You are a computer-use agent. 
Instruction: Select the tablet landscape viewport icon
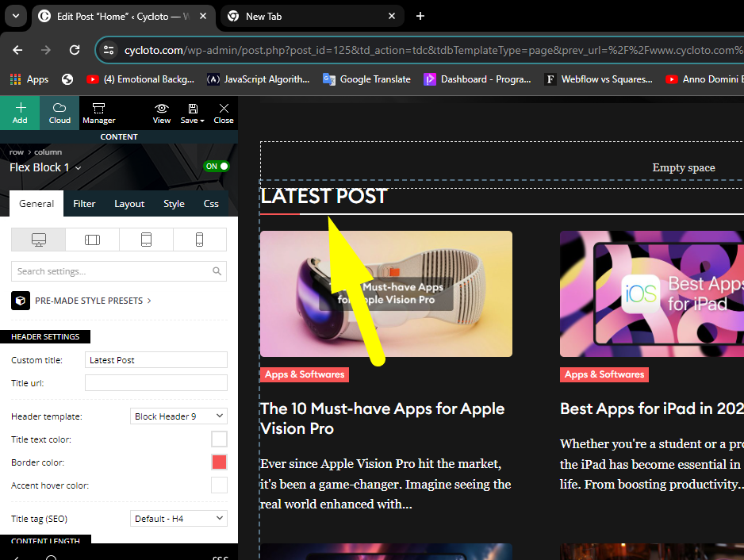pyautogui.click(x=92, y=240)
